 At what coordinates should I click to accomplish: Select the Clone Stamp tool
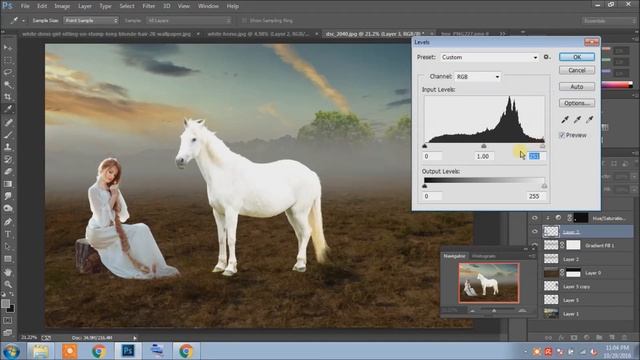tap(8, 147)
